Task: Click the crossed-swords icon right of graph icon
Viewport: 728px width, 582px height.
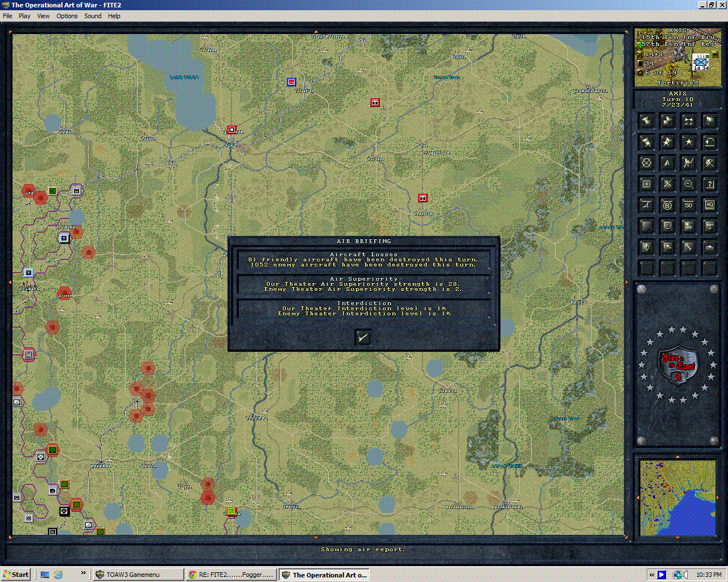Action: (709, 163)
